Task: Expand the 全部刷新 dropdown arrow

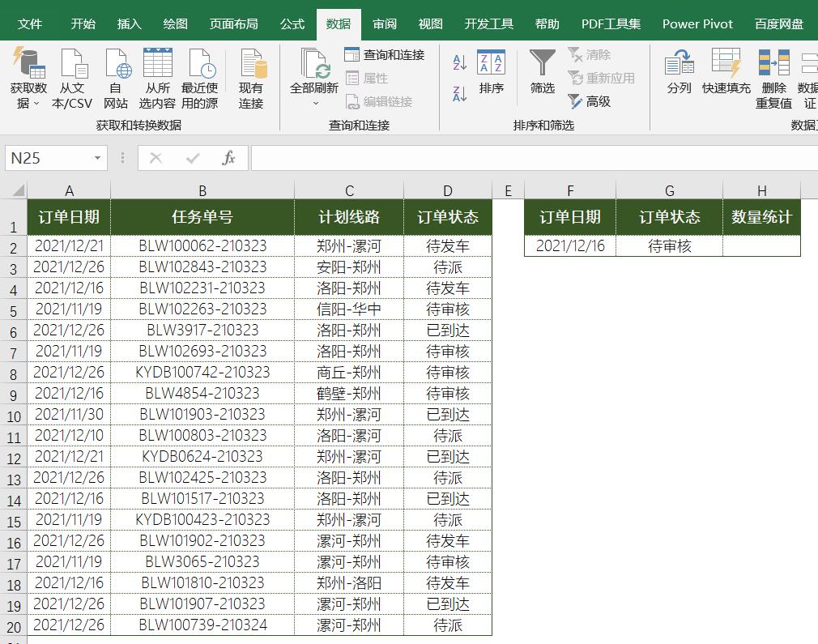Action: coord(315,104)
